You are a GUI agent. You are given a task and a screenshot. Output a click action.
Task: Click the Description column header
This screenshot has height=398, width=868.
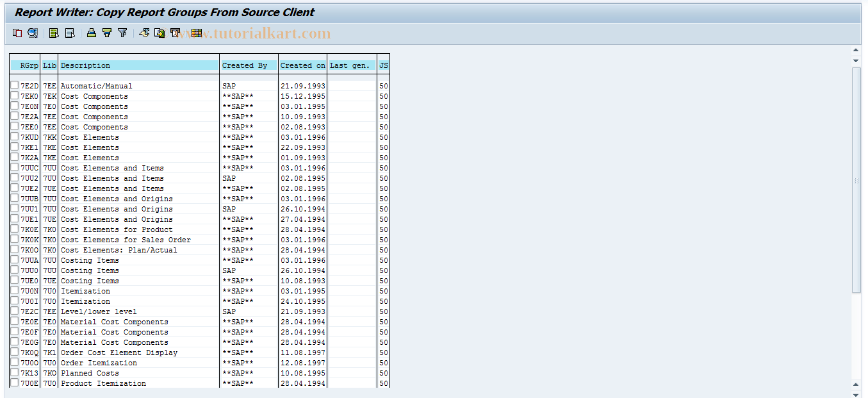tap(137, 65)
